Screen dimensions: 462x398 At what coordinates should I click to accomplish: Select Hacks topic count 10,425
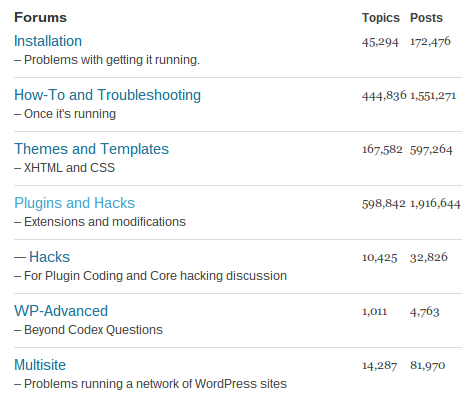pyautogui.click(x=380, y=258)
